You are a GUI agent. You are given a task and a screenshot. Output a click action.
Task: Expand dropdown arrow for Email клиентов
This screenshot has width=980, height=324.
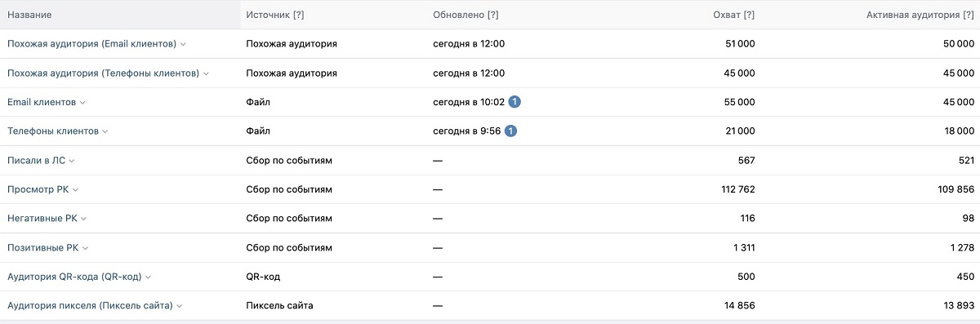click(x=82, y=103)
